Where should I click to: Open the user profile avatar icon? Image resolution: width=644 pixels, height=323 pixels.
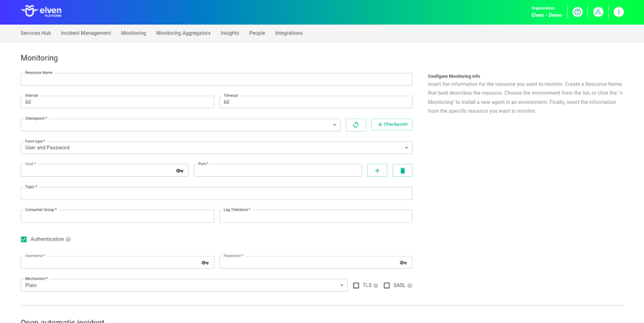tap(619, 12)
